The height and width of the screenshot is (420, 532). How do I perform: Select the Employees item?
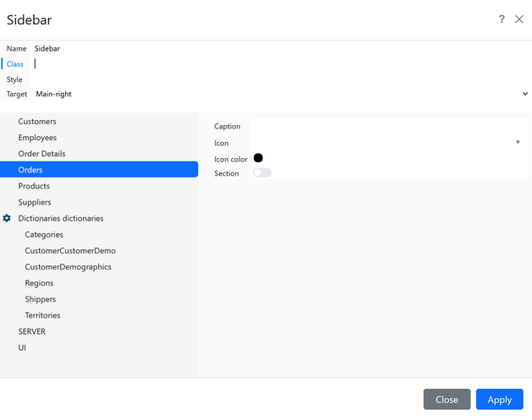(37, 138)
